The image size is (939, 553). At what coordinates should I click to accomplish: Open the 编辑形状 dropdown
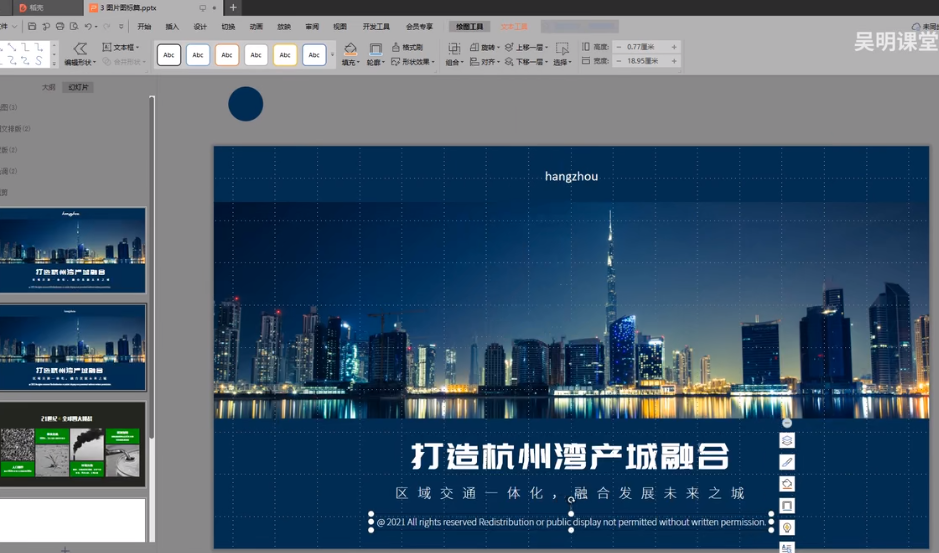80,62
